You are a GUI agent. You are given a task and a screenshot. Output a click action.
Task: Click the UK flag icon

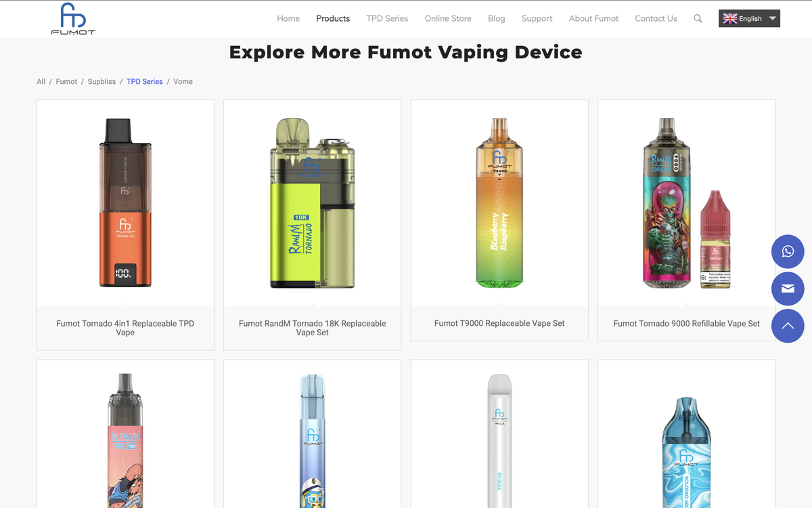729,19
